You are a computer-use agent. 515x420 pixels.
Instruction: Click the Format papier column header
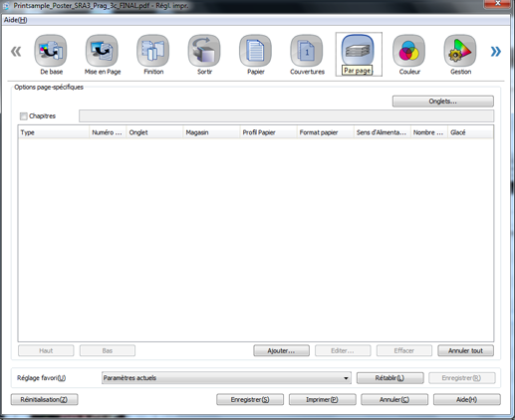coord(325,132)
